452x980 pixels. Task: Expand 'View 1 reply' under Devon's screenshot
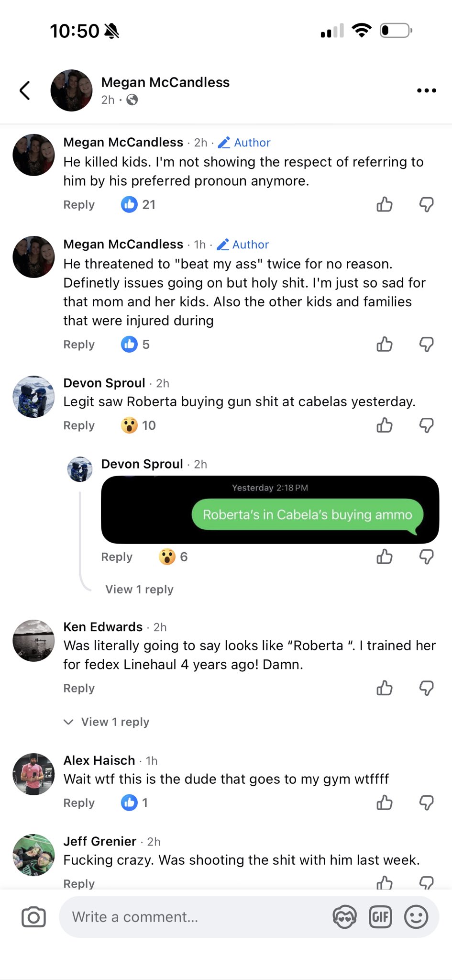click(x=139, y=589)
